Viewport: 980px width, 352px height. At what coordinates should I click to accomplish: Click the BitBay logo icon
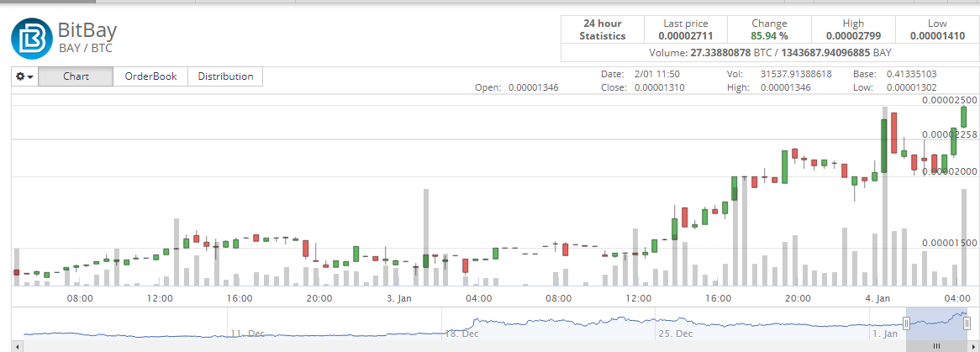click(x=31, y=38)
